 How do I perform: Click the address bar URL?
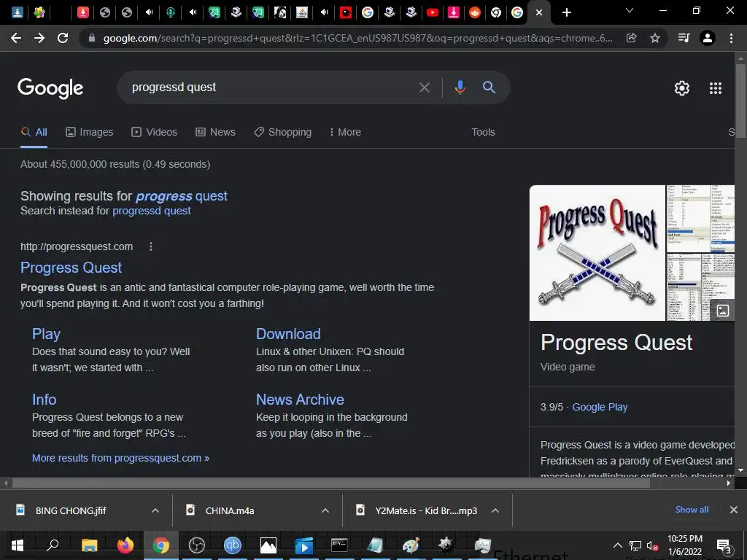pos(357,38)
